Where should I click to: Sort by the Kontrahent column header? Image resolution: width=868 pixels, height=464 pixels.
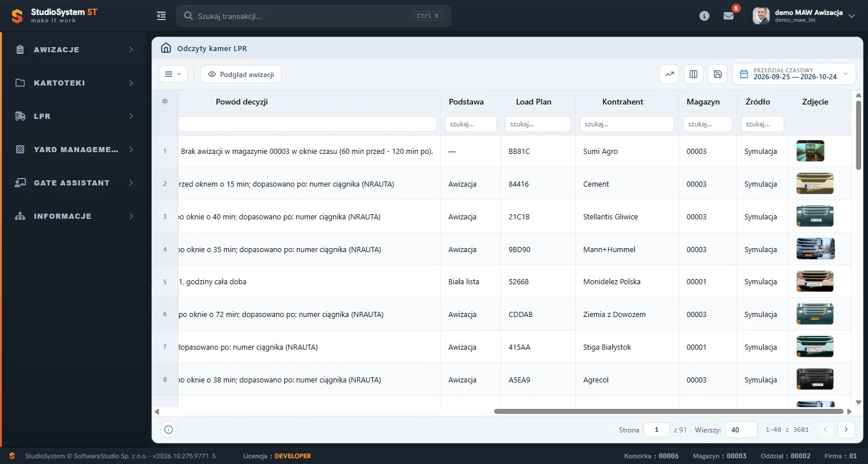coord(622,102)
